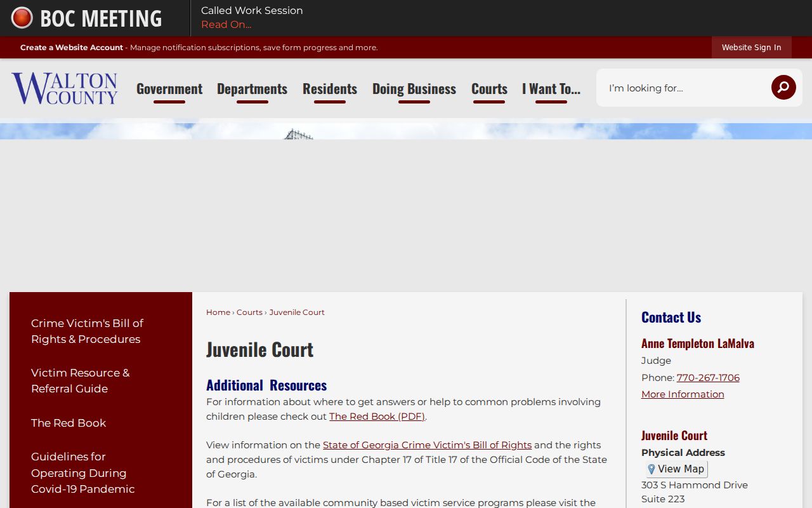Open The Red Book sidebar link
The image size is (812, 508).
tap(69, 423)
